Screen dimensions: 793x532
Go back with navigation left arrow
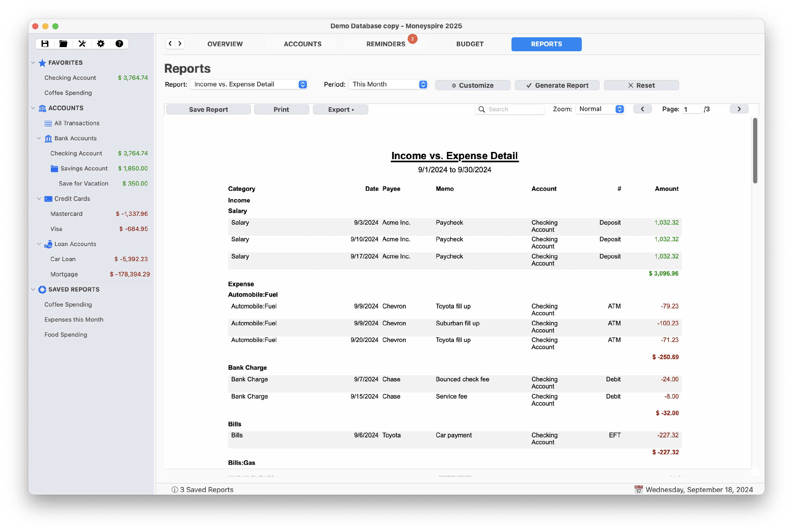[170, 44]
